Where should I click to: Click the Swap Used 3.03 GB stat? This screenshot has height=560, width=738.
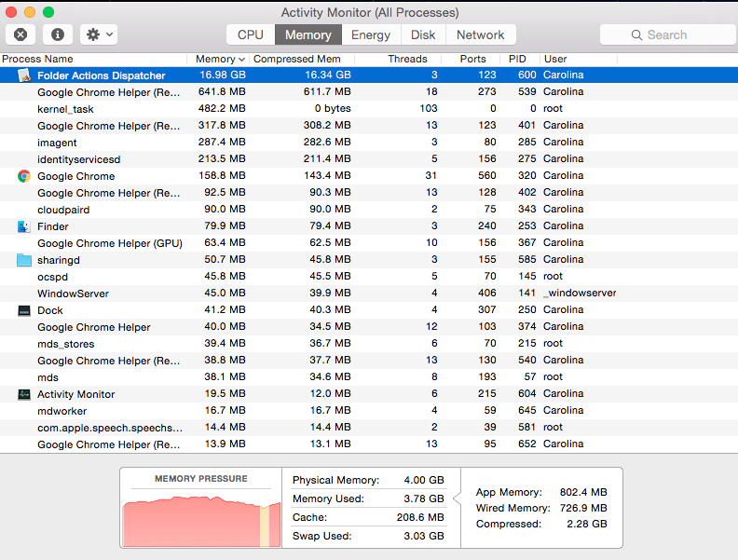click(368, 536)
